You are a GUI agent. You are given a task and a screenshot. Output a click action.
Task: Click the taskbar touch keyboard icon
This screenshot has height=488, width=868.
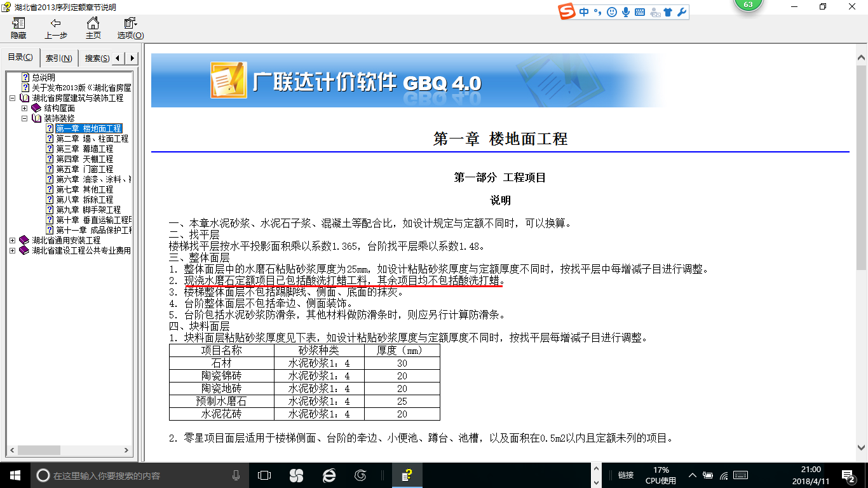(740, 475)
